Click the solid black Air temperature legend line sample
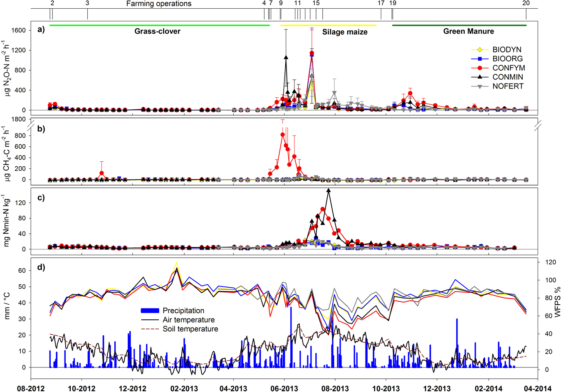The width and height of the screenshot is (561, 392). [149, 320]
